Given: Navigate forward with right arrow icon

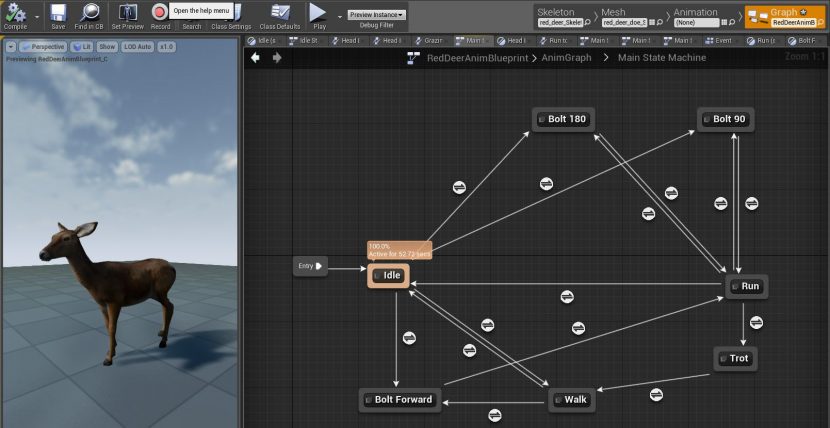Looking at the screenshot, I should click(x=277, y=58).
